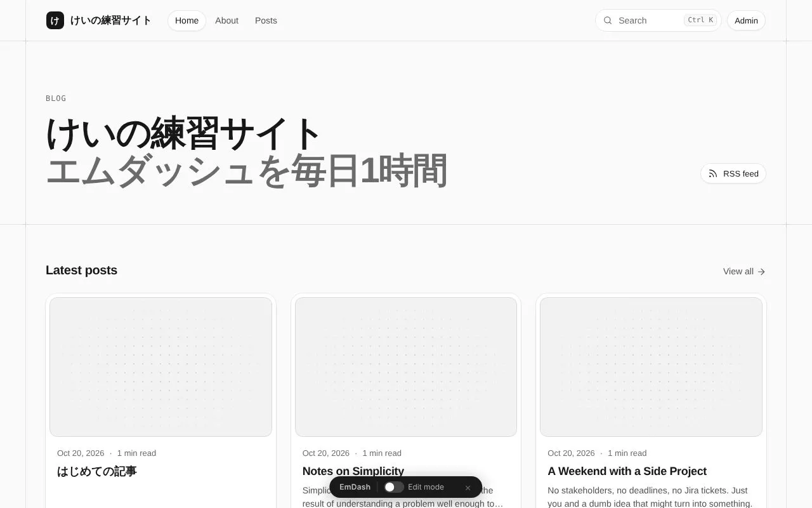Click the RSS feed icon
Image resolution: width=812 pixels, height=508 pixels.
click(713, 173)
